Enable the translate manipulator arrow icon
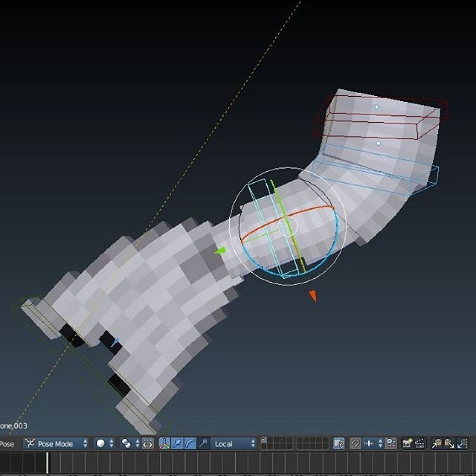Viewport: 476px width, 476px height. pos(177,443)
